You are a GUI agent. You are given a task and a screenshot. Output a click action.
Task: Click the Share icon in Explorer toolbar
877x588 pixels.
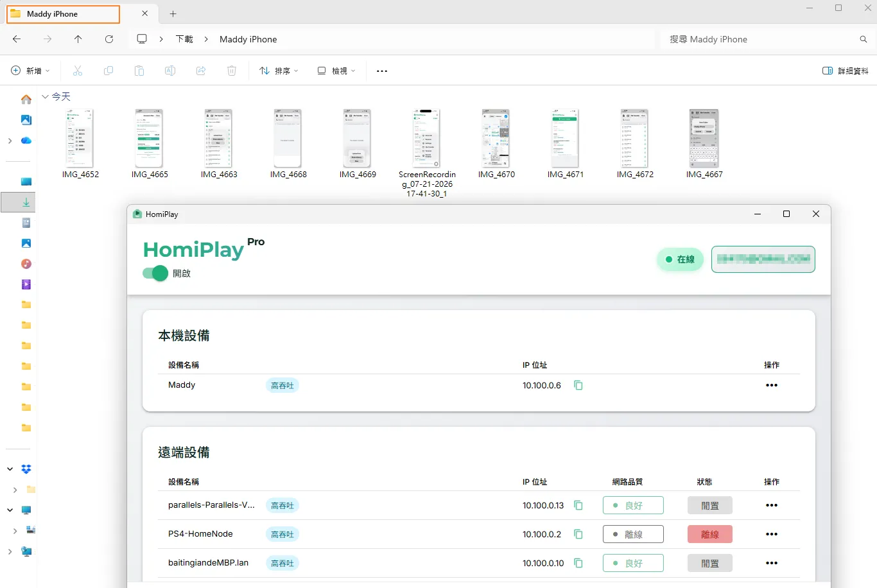click(201, 71)
